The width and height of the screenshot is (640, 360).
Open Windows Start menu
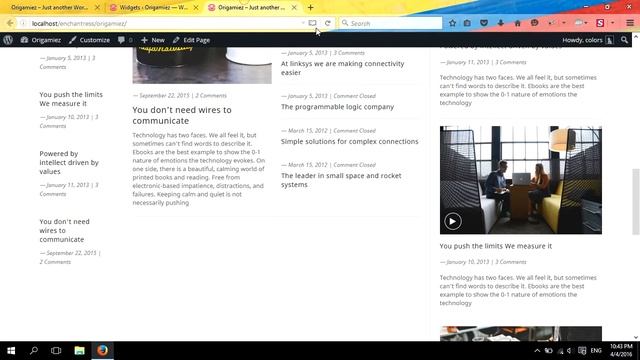point(11,351)
